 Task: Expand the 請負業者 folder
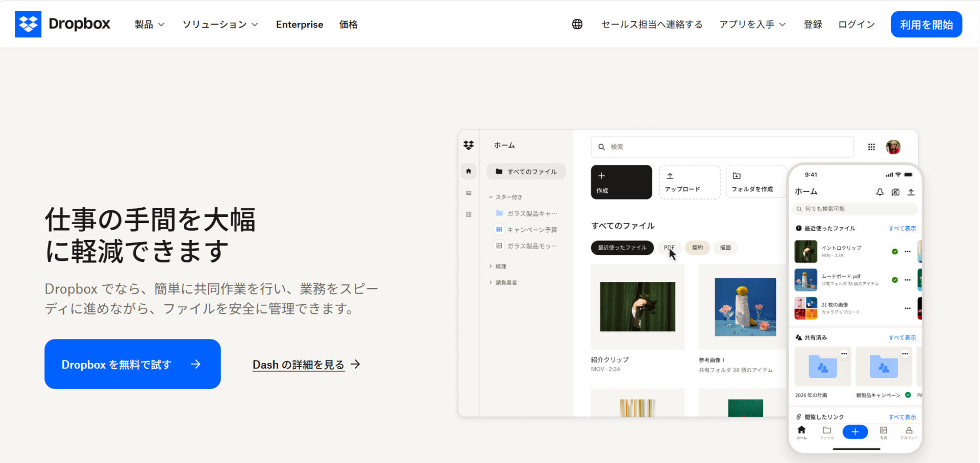point(503,282)
